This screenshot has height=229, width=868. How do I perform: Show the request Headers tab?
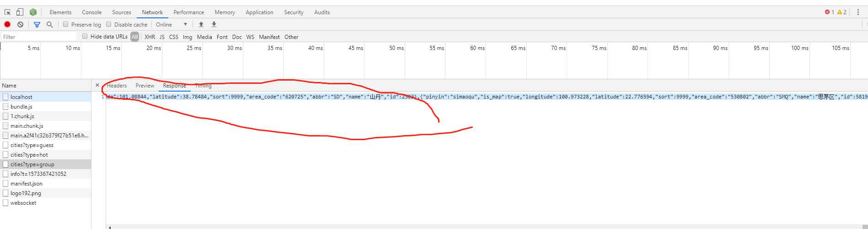point(117,86)
